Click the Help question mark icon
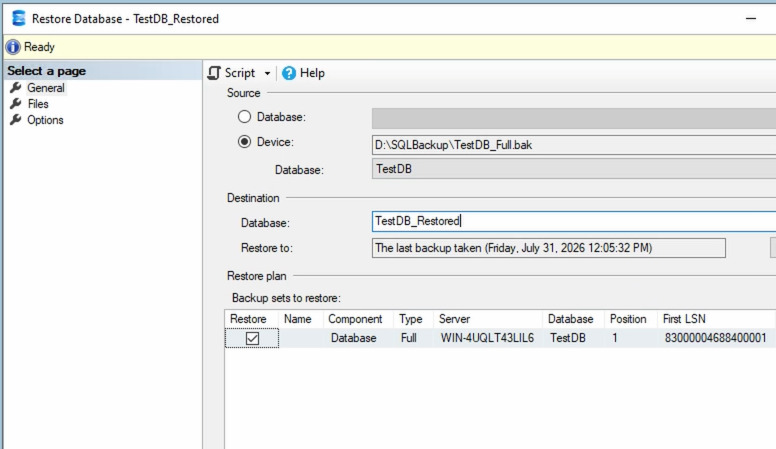The width and height of the screenshot is (776, 449). click(x=289, y=73)
